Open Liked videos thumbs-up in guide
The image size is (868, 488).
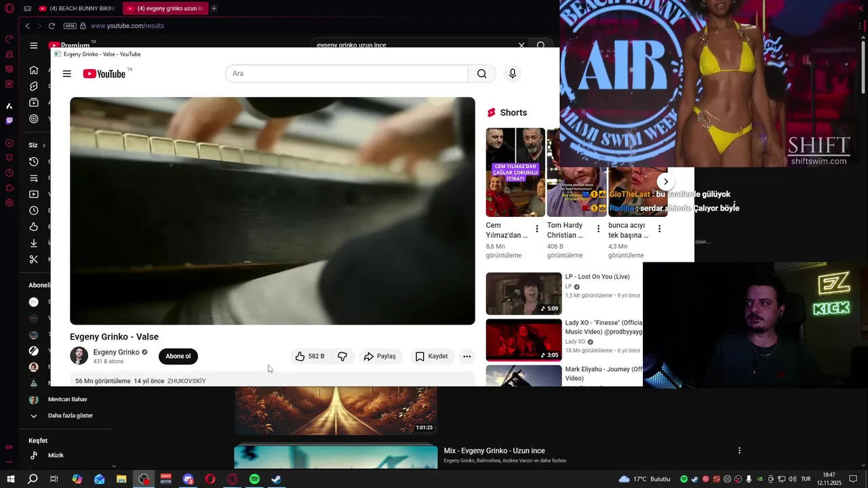click(34, 226)
